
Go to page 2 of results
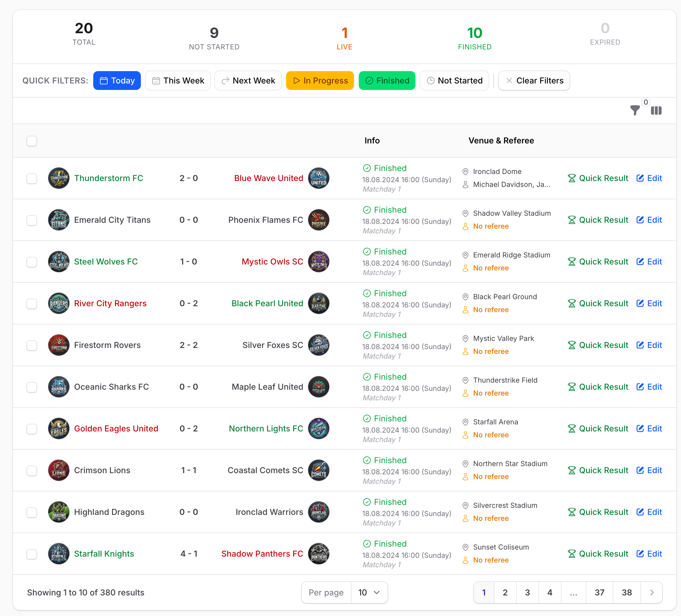tap(505, 592)
